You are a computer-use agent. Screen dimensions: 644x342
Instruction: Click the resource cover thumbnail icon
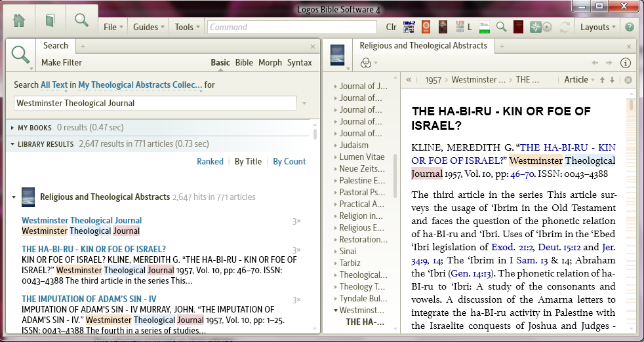coord(337,55)
